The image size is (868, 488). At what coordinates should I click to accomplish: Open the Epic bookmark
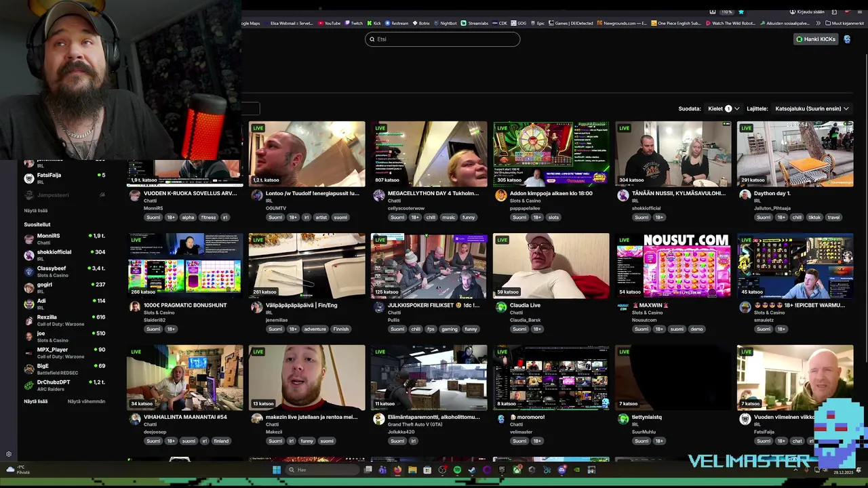pos(537,23)
